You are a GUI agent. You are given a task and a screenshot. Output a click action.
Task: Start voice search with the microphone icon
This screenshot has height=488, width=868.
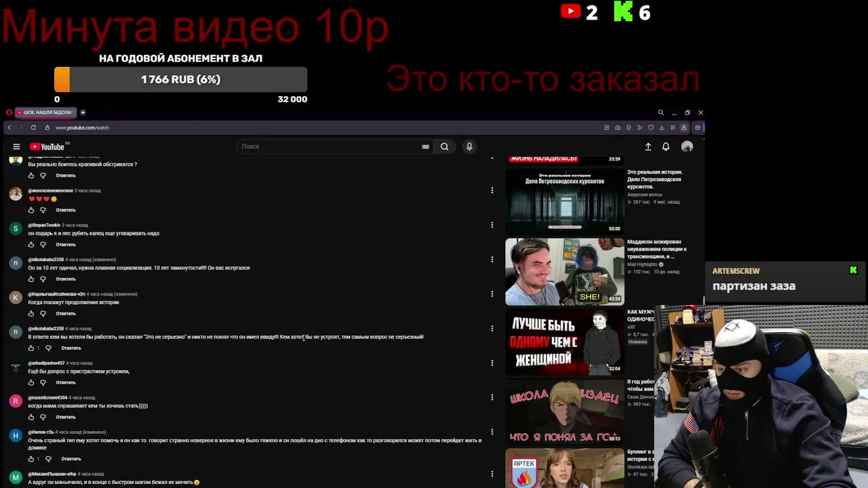click(469, 146)
